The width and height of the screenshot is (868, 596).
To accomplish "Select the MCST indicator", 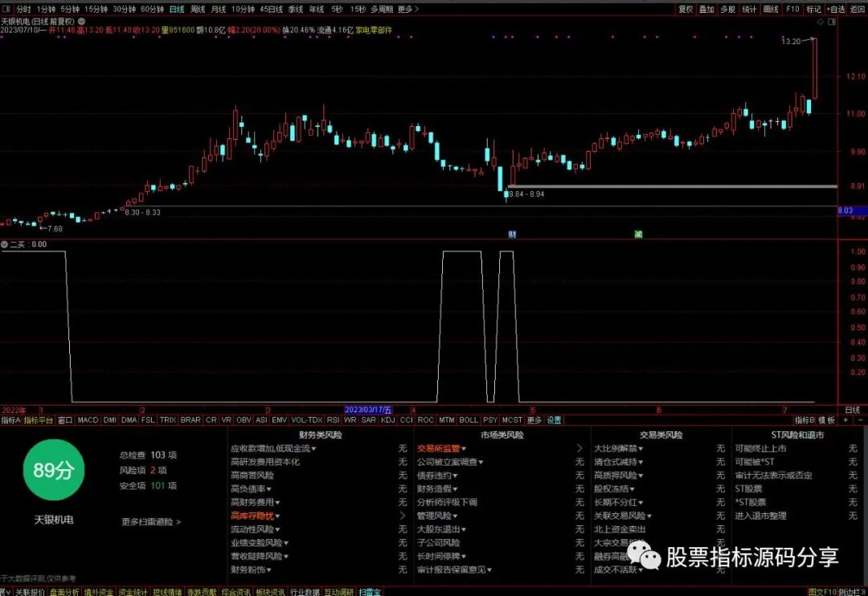I will [512, 420].
